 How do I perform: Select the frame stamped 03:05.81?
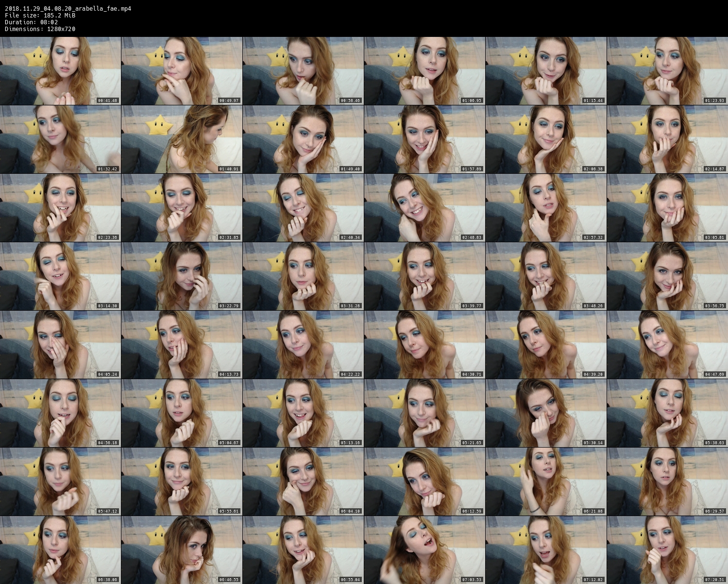click(x=667, y=208)
